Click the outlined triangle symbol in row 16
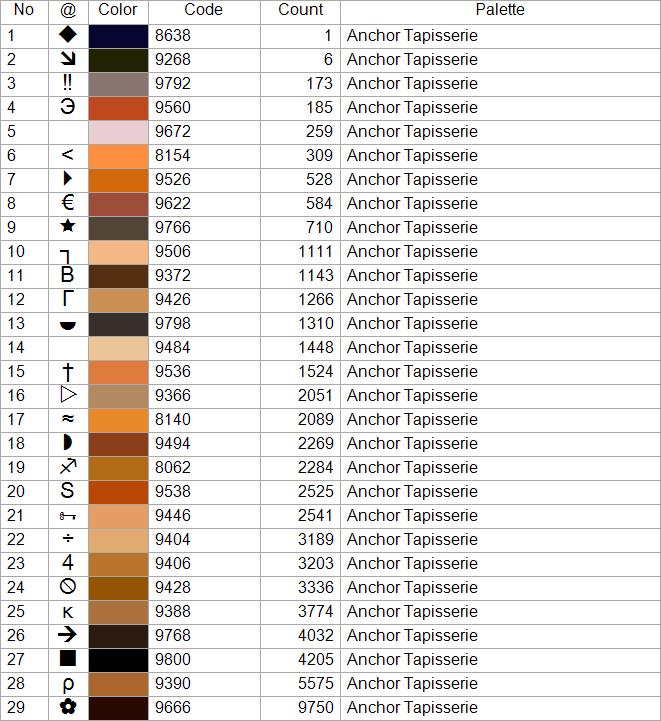 click(68, 395)
